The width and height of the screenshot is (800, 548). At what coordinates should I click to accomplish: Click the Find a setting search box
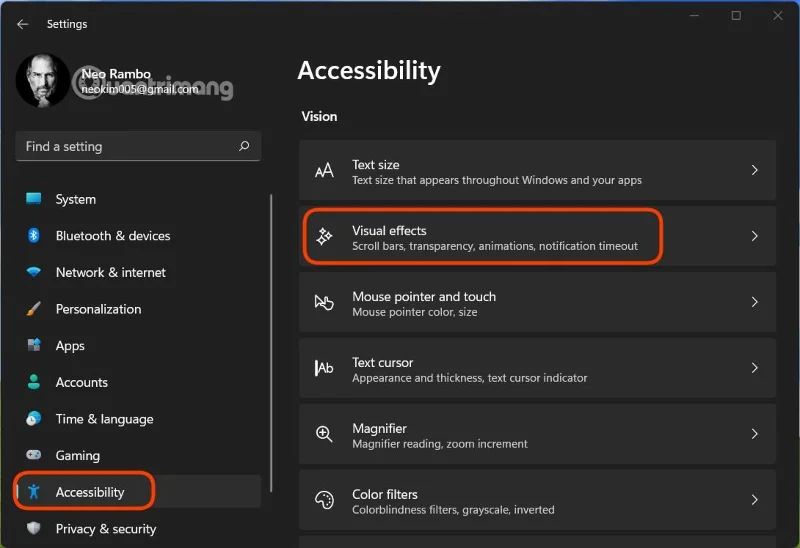[x=138, y=146]
